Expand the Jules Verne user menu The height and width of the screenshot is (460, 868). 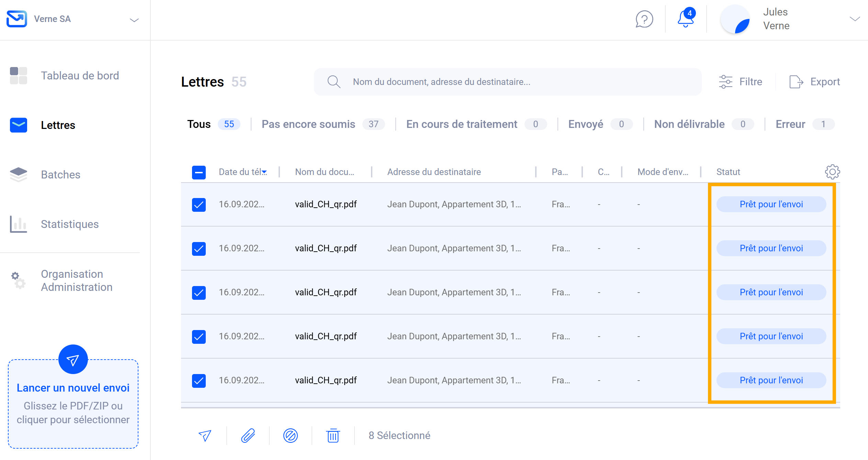855,19
